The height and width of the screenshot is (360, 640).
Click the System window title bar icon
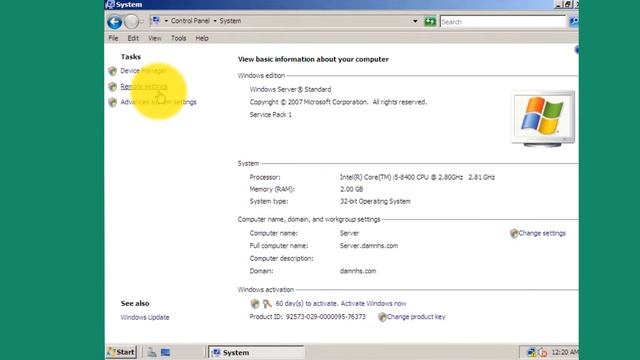pos(110,4)
